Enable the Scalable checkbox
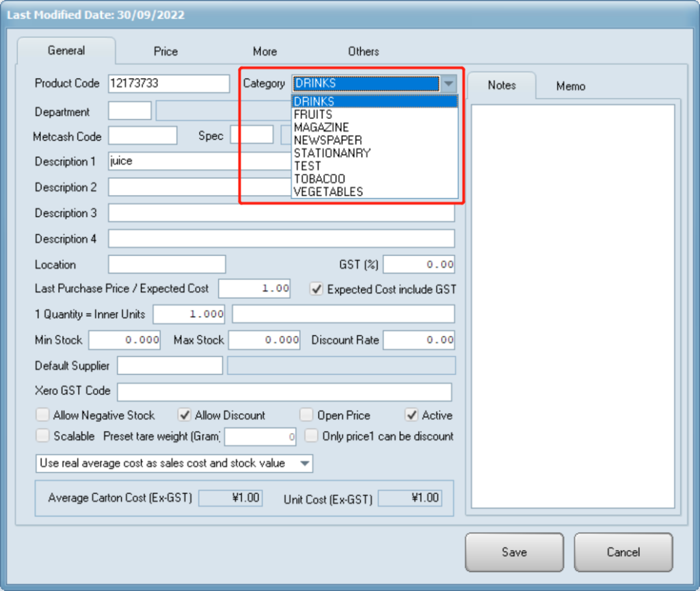 tap(43, 436)
